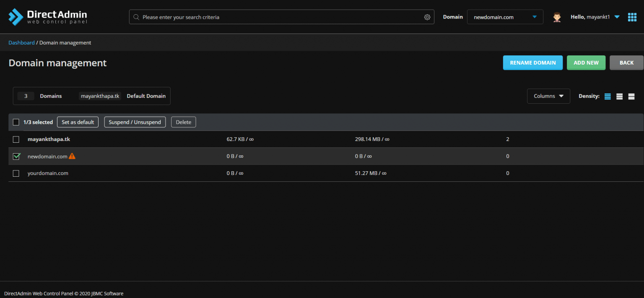644x298 pixels.
Task: Check the mayankthapa.tk row checkbox
Action: click(x=16, y=139)
